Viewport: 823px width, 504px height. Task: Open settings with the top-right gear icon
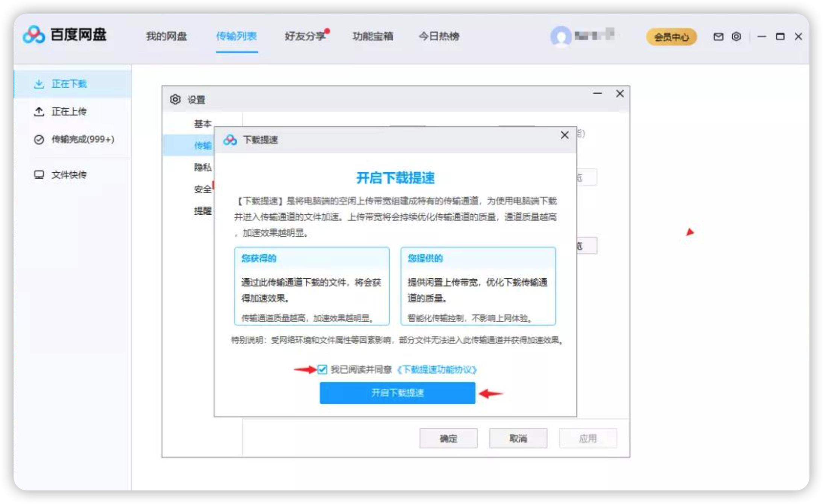point(736,36)
